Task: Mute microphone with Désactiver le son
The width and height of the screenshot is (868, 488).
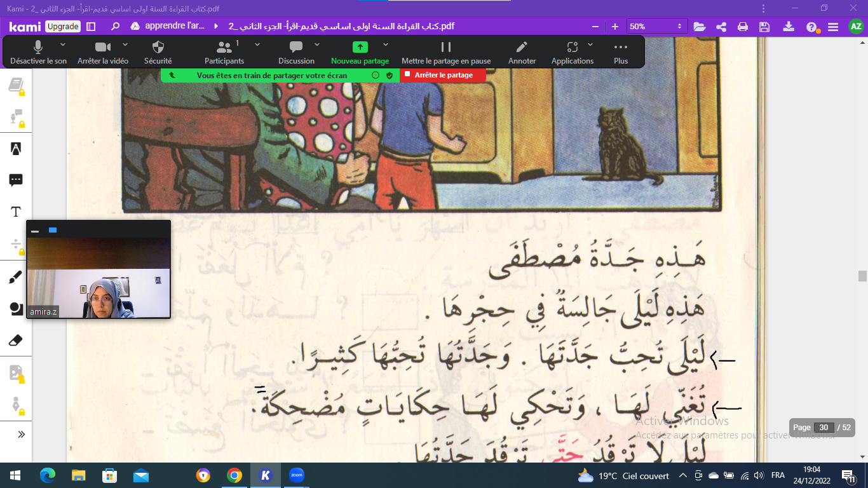Action: tap(38, 48)
